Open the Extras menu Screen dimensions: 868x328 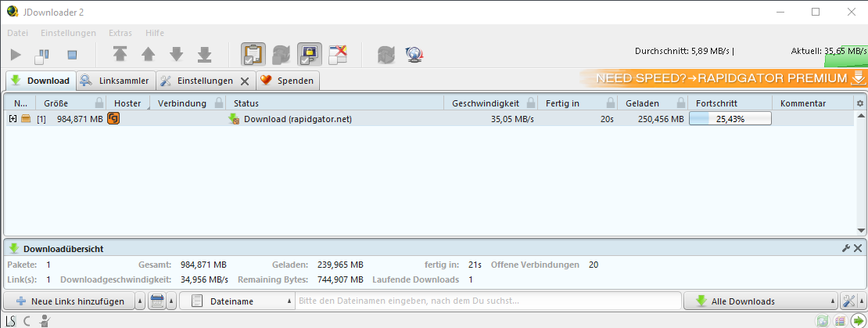[x=120, y=33]
